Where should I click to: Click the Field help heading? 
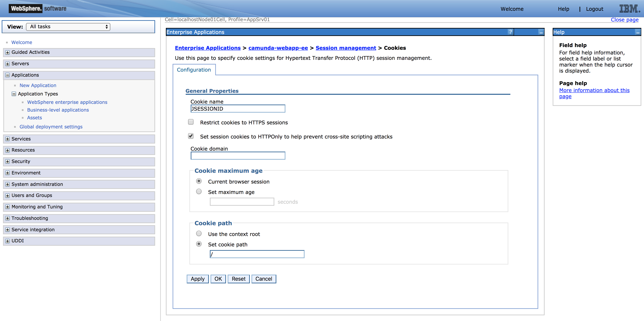coord(573,45)
